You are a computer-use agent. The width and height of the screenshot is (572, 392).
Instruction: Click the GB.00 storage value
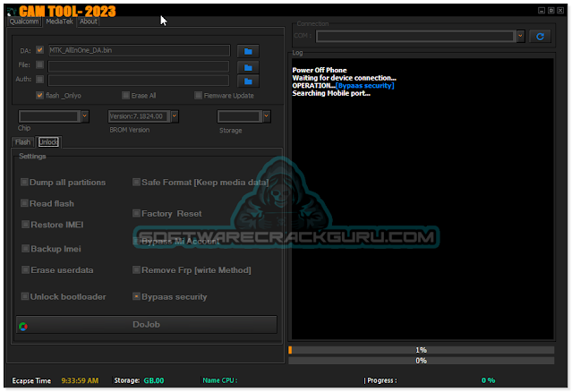[154, 380]
